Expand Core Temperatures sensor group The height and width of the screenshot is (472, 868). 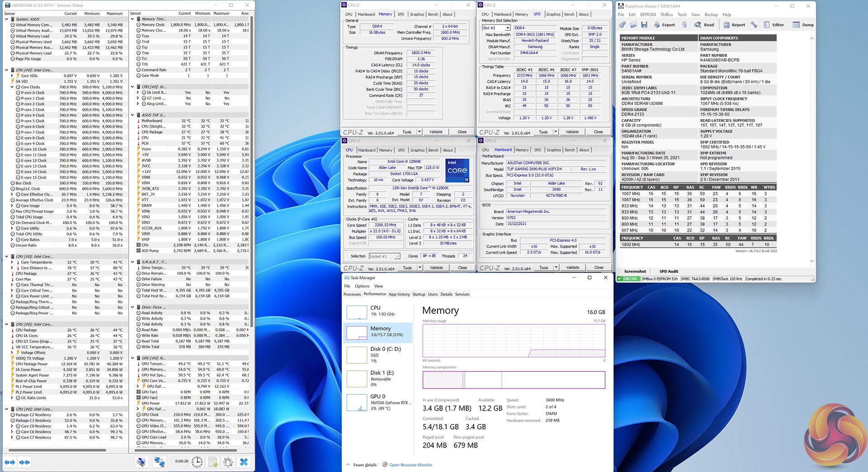click(12, 262)
